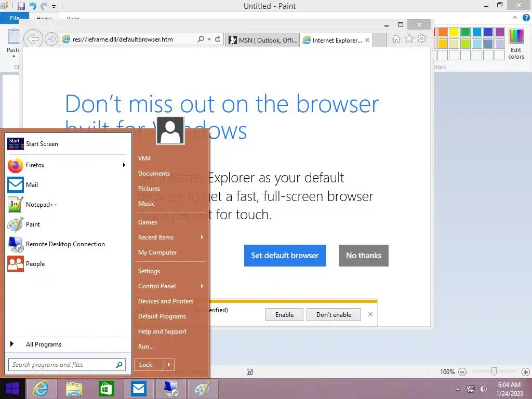Click the No thanks button
The height and width of the screenshot is (399, 532).
click(363, 256)
